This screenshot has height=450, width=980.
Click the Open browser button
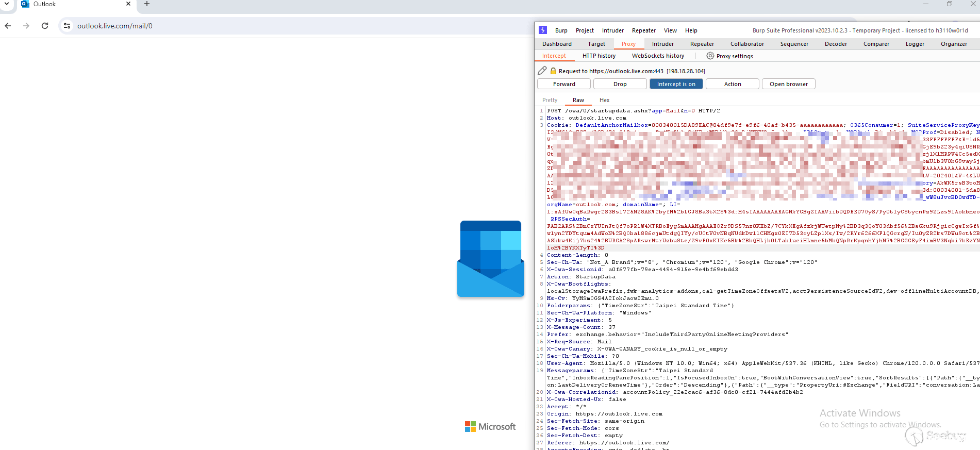tap(789, 84)
